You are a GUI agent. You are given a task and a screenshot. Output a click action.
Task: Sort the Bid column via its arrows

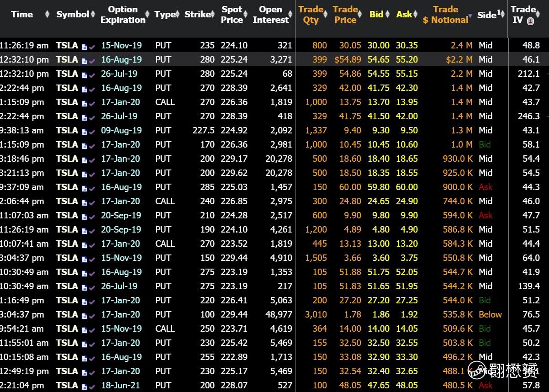click(388, 15)
